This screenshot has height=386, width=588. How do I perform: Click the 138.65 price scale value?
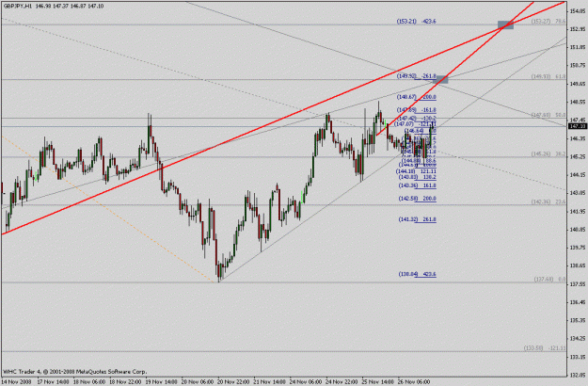578,265
